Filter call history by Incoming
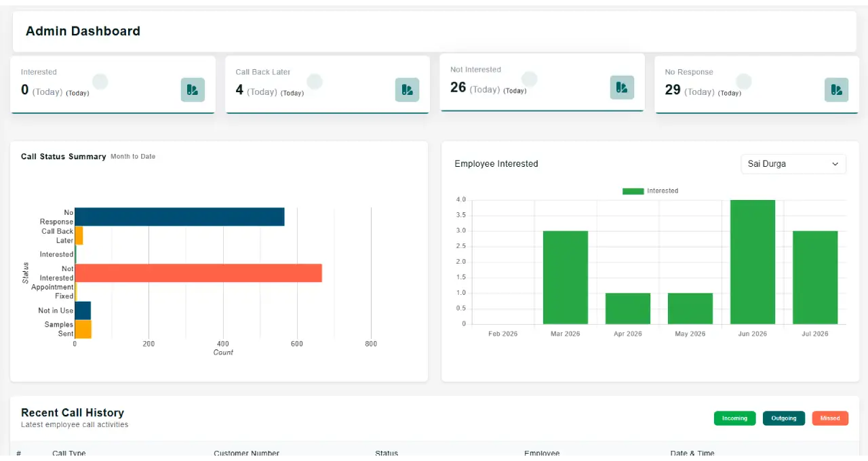 click(x=734, y=418)
